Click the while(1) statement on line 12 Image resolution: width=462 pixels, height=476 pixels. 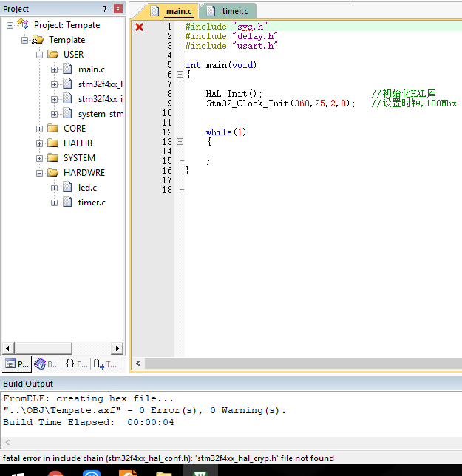click(x=226, y=132)
